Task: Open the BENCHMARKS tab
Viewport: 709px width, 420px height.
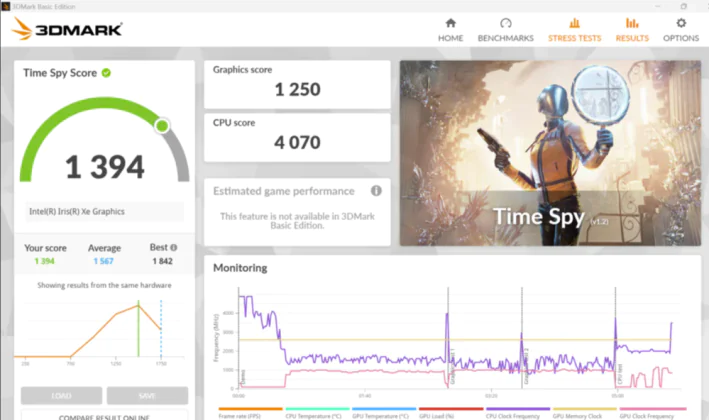Action: pos(506,30)
